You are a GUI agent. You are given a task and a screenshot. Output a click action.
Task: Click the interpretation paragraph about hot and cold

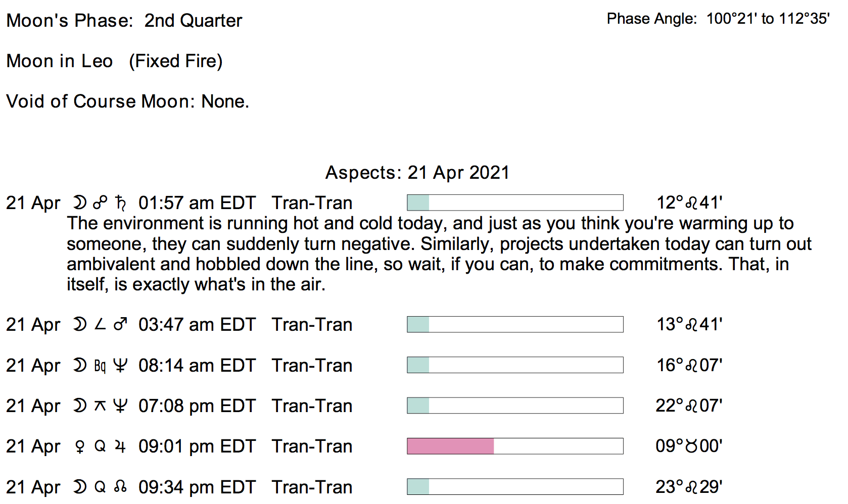click(x=439, y=254)
